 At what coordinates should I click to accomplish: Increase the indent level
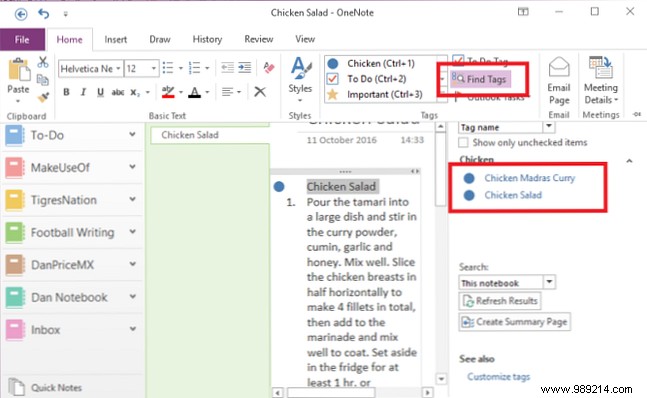[245, 67]
